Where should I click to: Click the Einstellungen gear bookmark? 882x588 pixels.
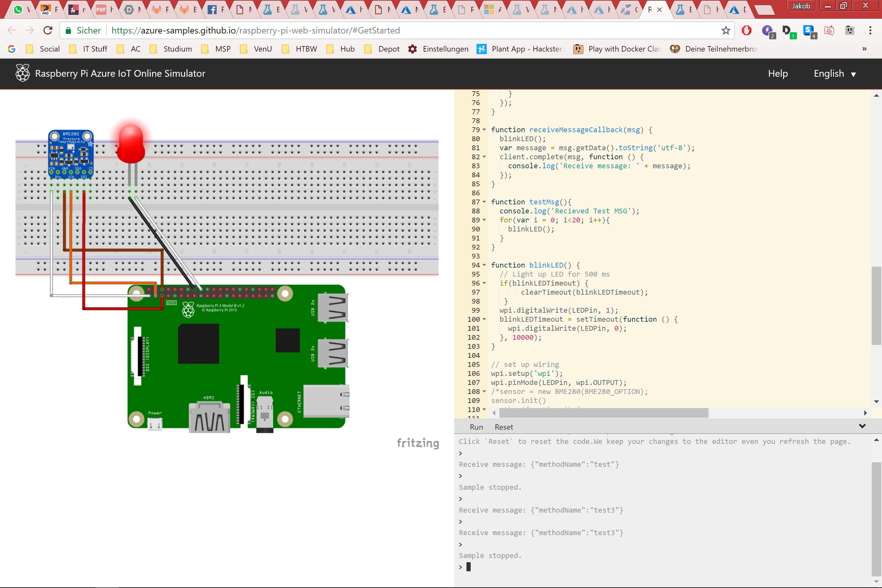tap(438, 49)
